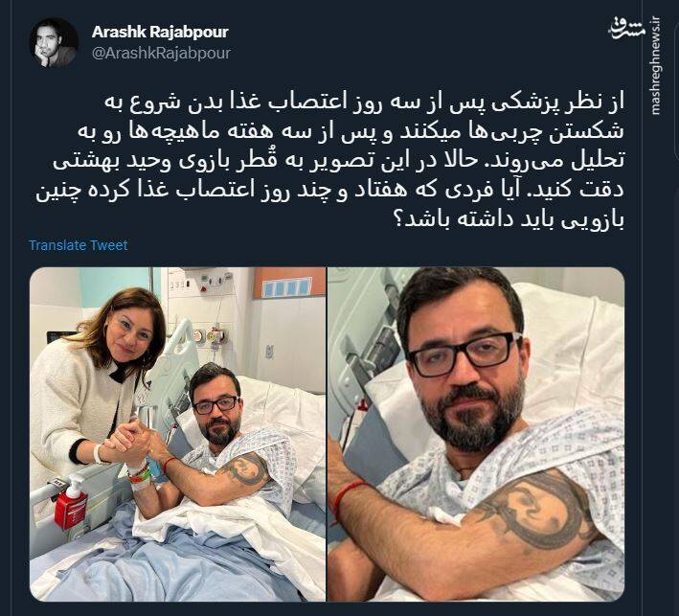Click the clasped hands in left photo

click(x=131, y=442)
